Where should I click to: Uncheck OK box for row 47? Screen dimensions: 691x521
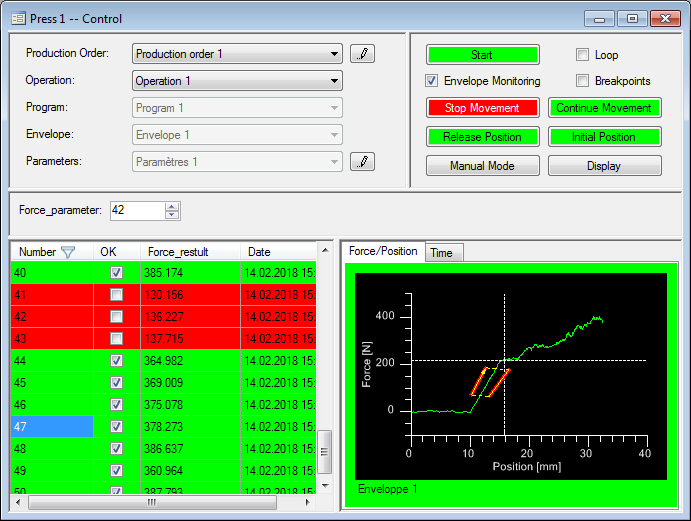click(x=116, y=427)
